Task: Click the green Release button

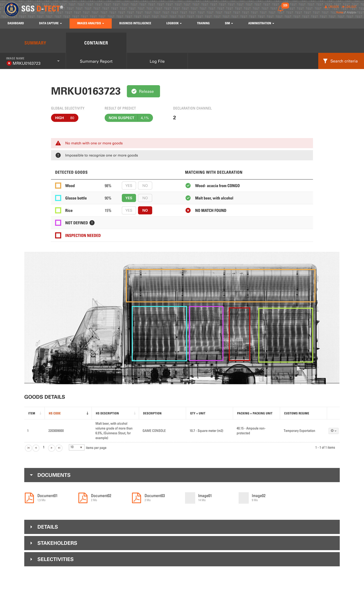Action: point(143,91)
